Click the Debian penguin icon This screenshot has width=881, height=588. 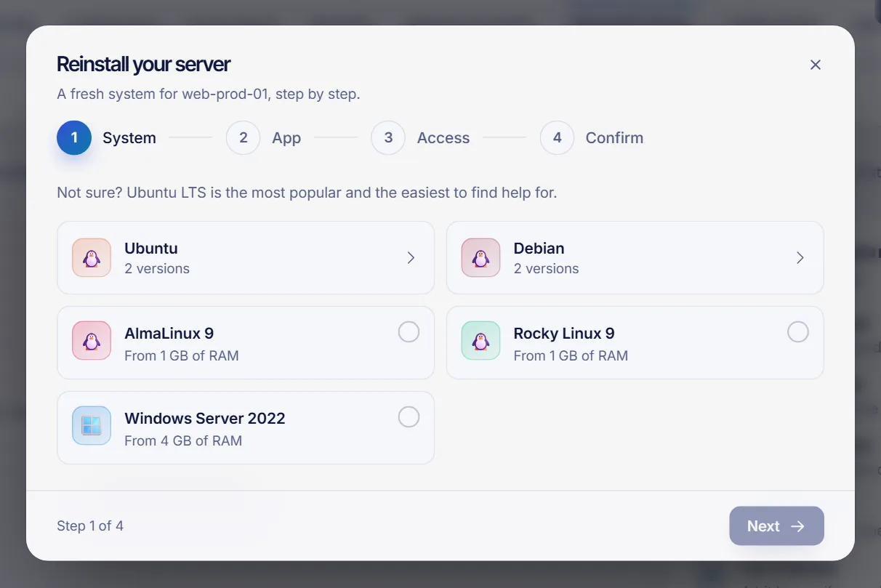[x=480, y=257]
